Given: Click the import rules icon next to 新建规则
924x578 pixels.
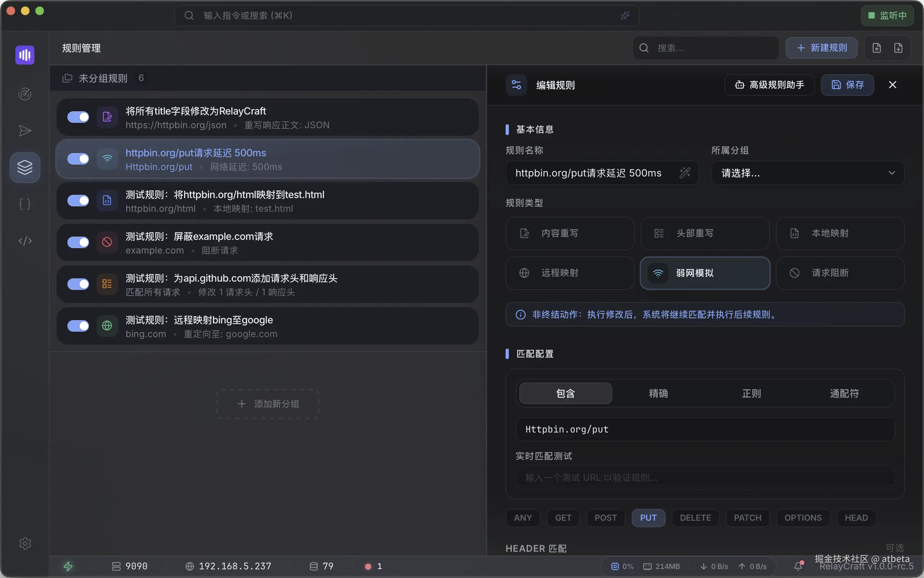Looking at the screenshot, I should (876, 48).
